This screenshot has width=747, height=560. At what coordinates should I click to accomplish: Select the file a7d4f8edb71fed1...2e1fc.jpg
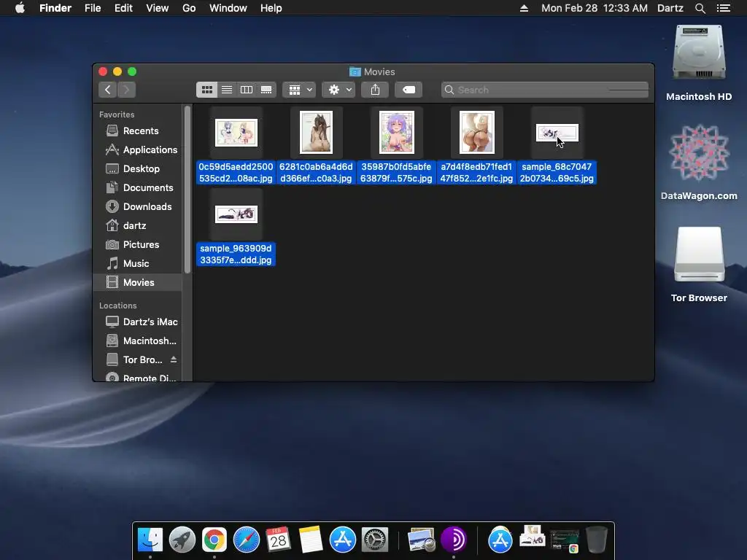tap(476, 145)
